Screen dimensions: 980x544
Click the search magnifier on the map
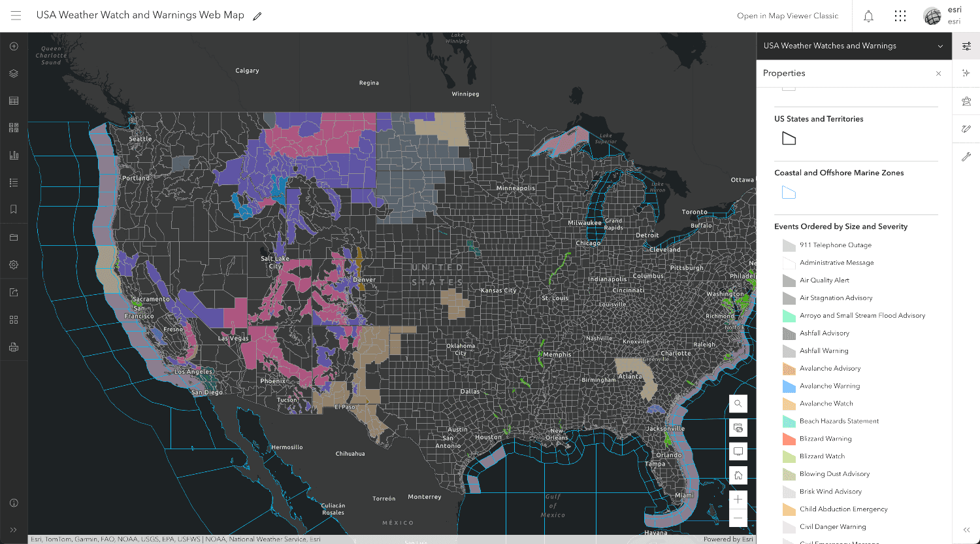point(738,403)
